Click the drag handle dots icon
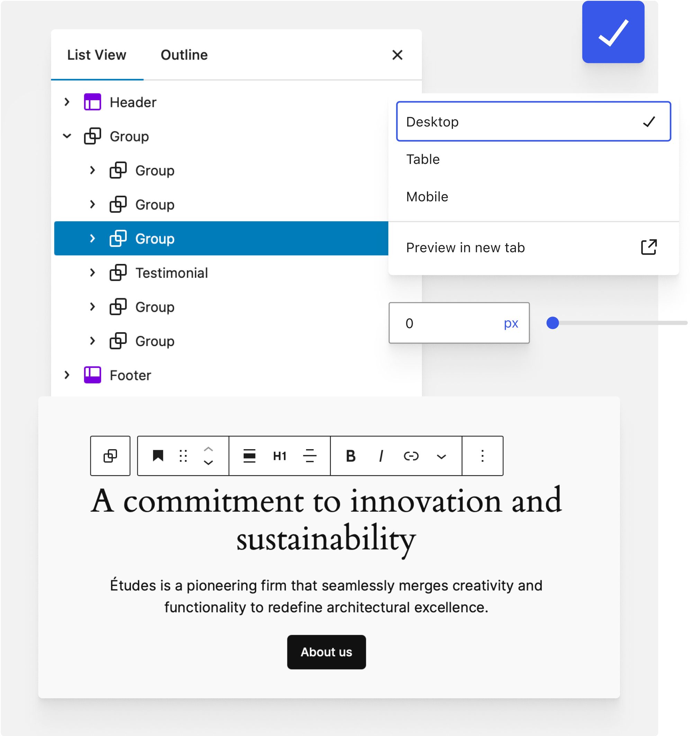The width and height of the screenshot is (700, 736). coord(183,456)
